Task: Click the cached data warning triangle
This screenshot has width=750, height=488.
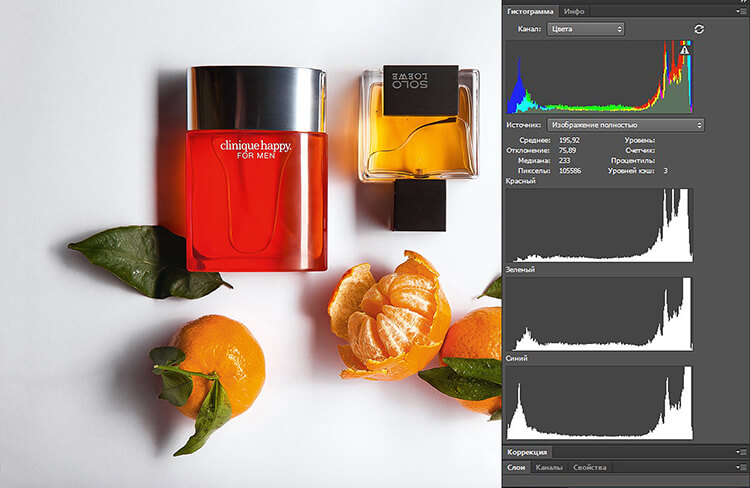Action: click(684, 49)
